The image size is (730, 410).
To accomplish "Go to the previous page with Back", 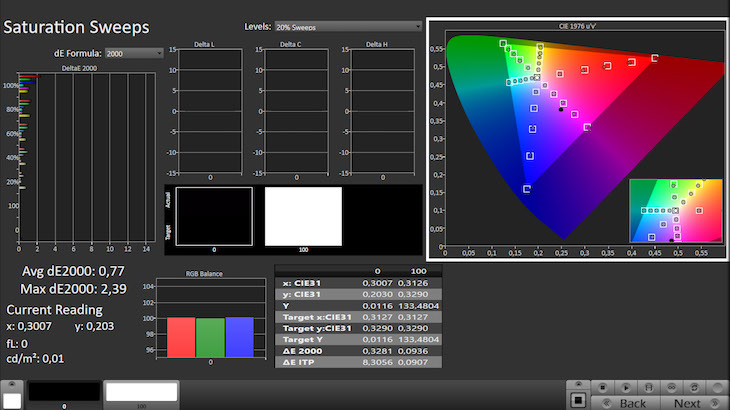I will coord(625,403).
